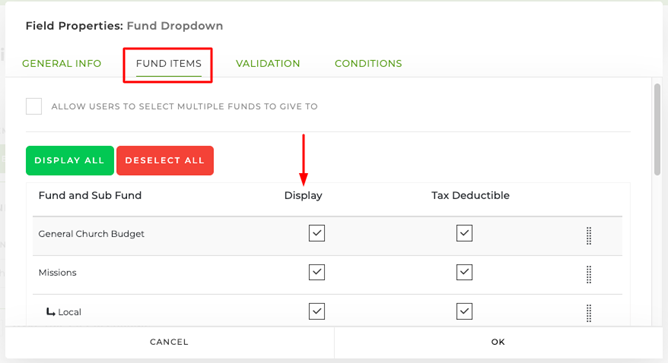Click drag handle icon for Missions row
668x364 pixels.
coord(589,274)
